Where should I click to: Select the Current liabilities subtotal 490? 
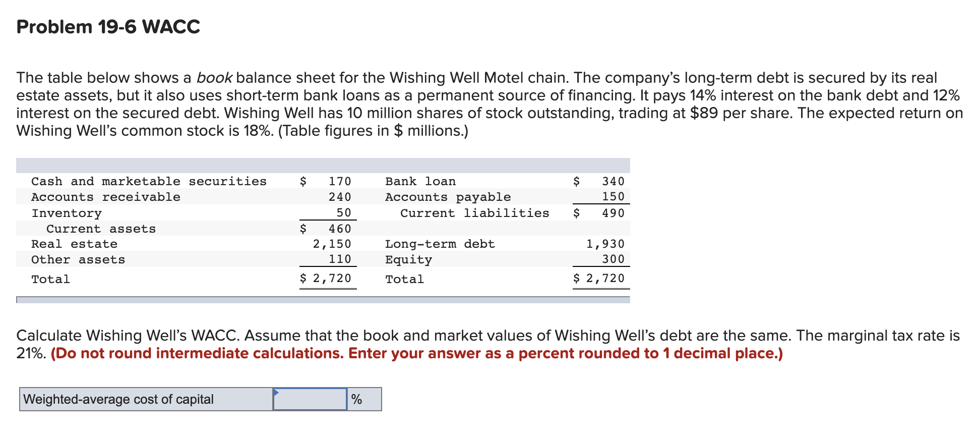[614, 212]
